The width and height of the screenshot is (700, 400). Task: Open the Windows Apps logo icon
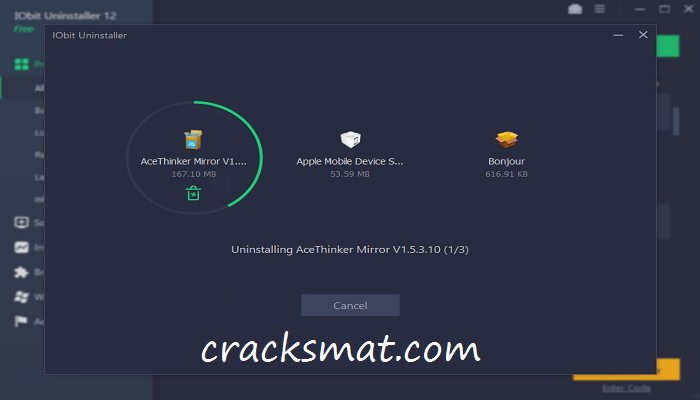(x=21, y=296)
